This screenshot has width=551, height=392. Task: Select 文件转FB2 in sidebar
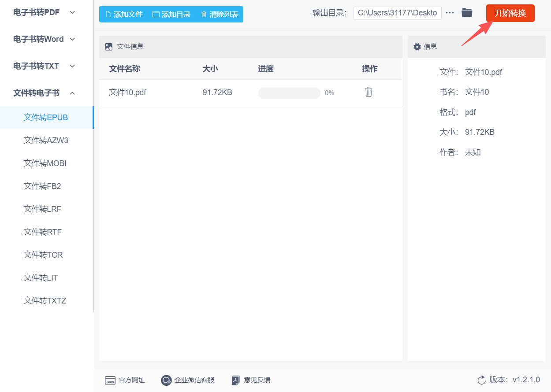[x=47, y=186]
